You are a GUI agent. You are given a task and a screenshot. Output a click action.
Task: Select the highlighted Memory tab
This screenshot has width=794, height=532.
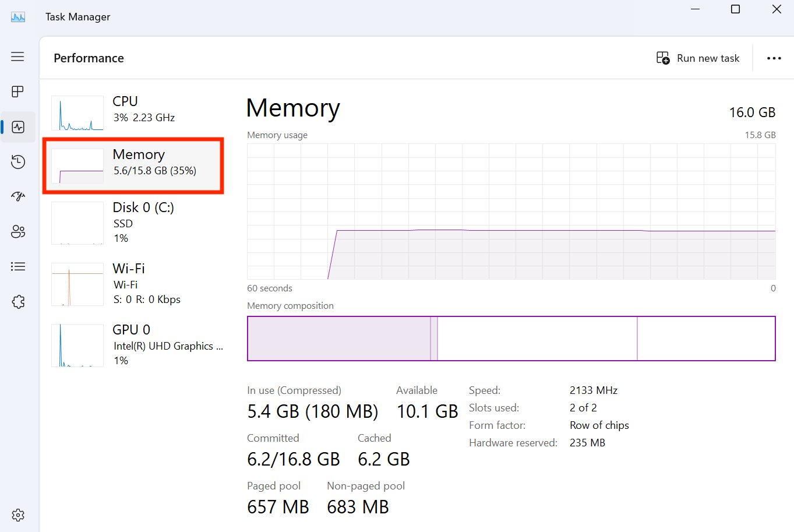pyautogui.click(x=133, y=165)
